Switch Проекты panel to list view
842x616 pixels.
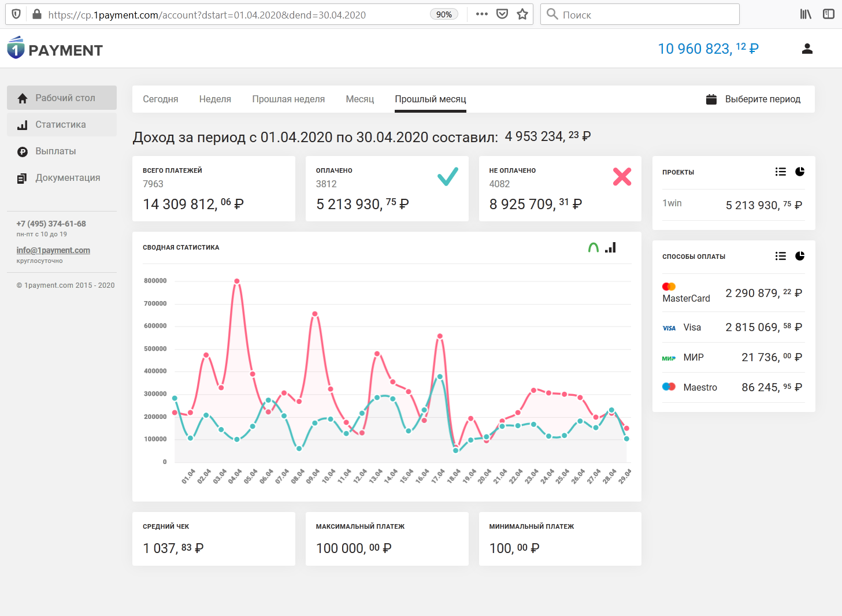pos(781,172)
